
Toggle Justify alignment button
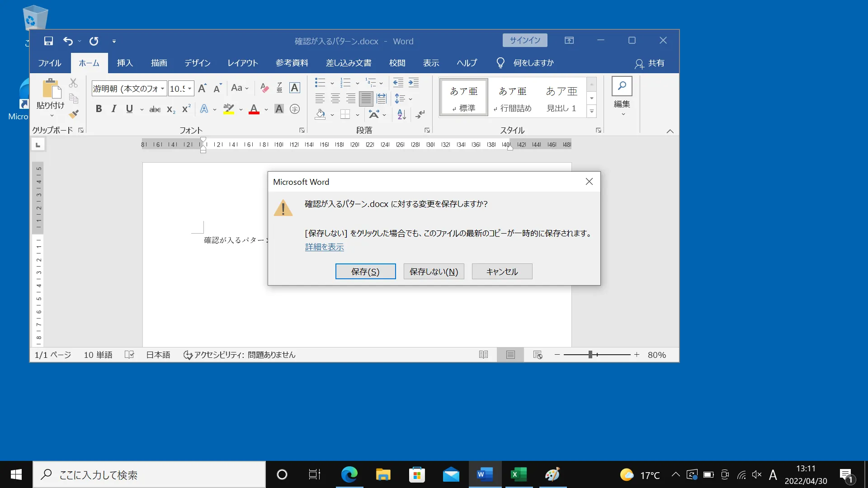point(366,99)
